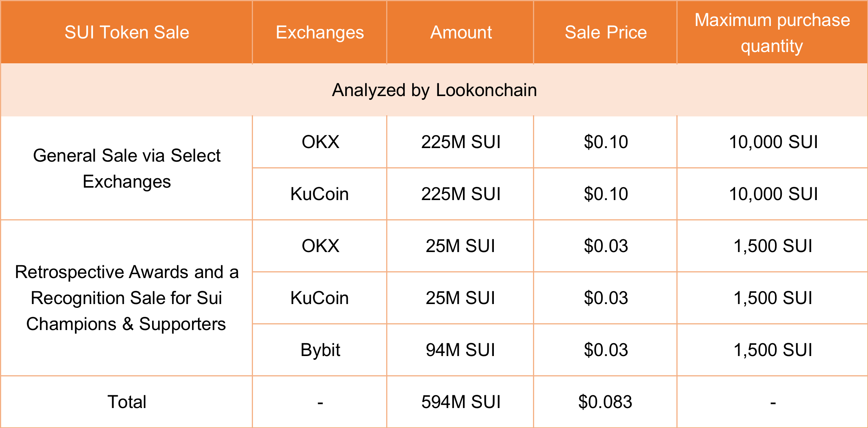Select the first 10,000 SUI quantity cell
The height and width of the screenshot is (428, 868).
(x=773, y=142)
